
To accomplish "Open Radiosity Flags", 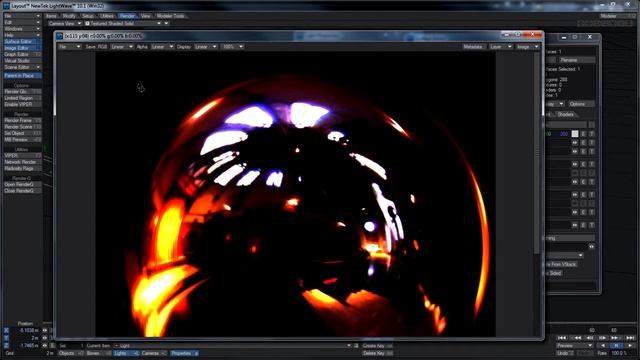I will click(x=22, y=168).
